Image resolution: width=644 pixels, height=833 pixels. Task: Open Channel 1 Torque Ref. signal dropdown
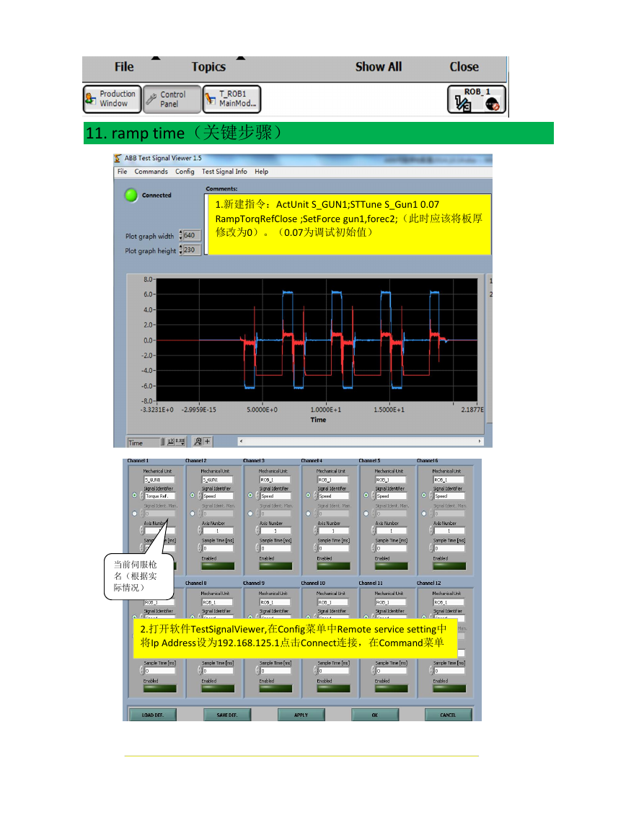(160, 496)
